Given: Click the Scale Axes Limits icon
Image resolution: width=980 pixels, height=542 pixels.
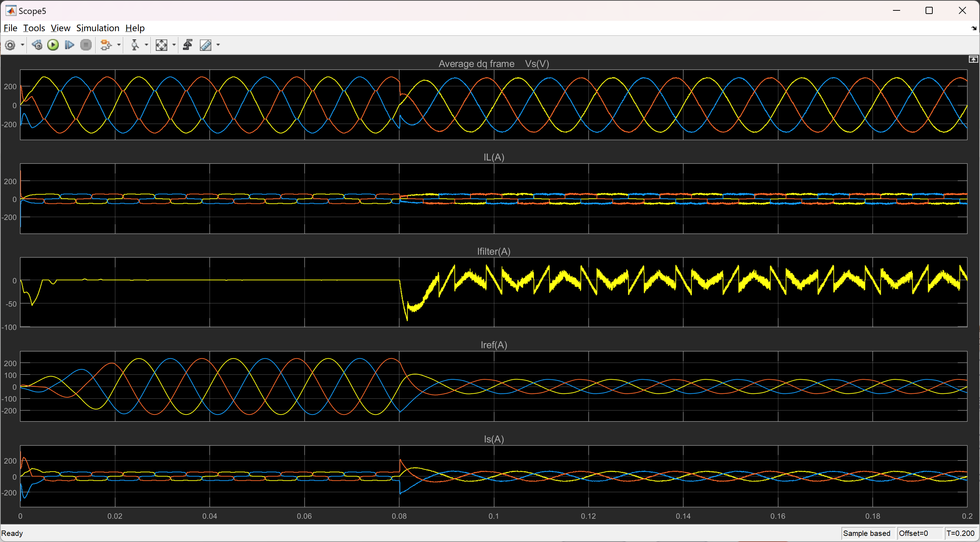Looking at the screenshot, I should (x=161, y=45).
